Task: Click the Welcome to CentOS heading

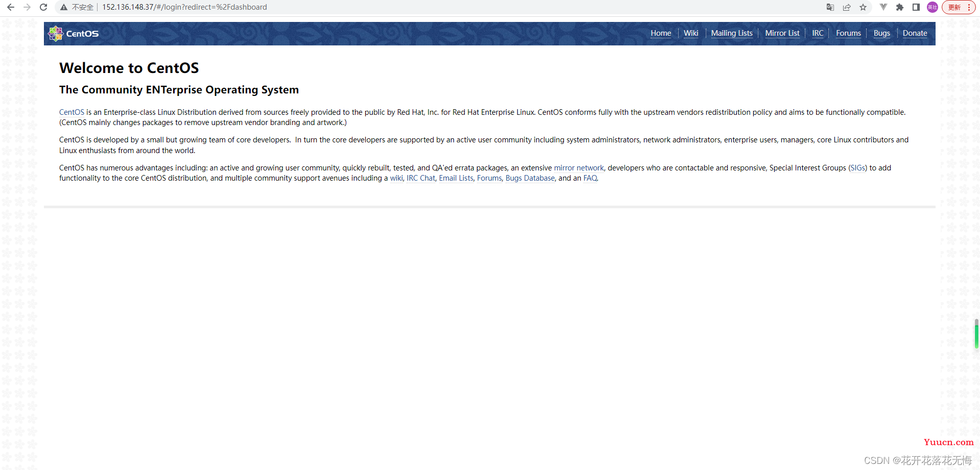Action: tap(129, 68)
